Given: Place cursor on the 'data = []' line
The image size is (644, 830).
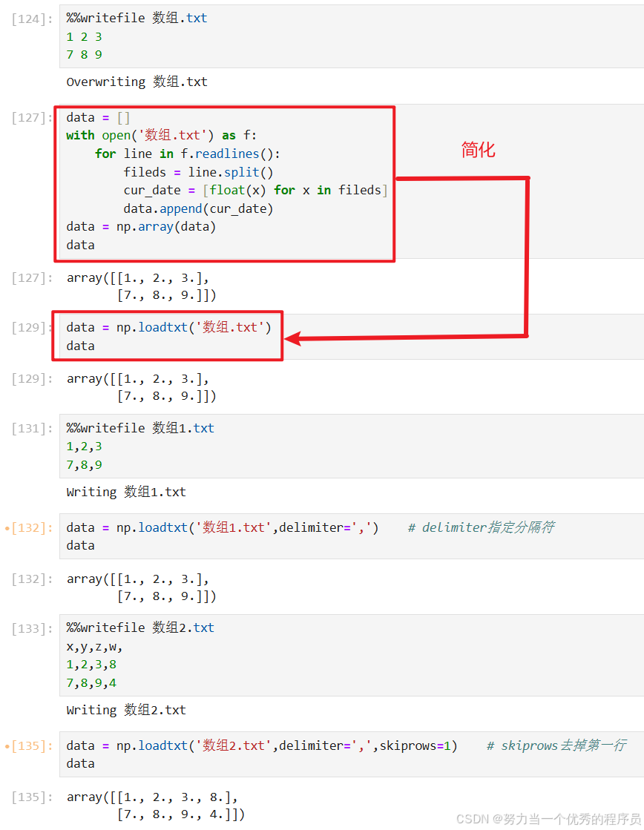Looking at the screenshot, I should [98, 117].
